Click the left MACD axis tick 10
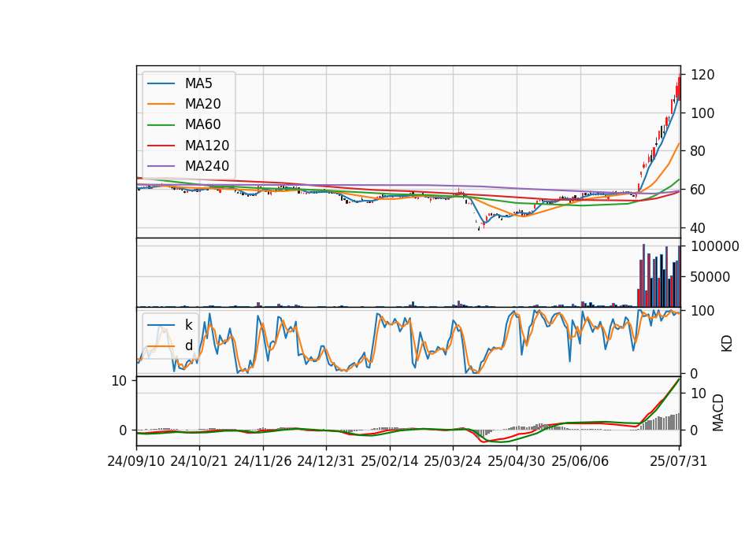Viewport: 756px width, 543px height. point(119,381)
